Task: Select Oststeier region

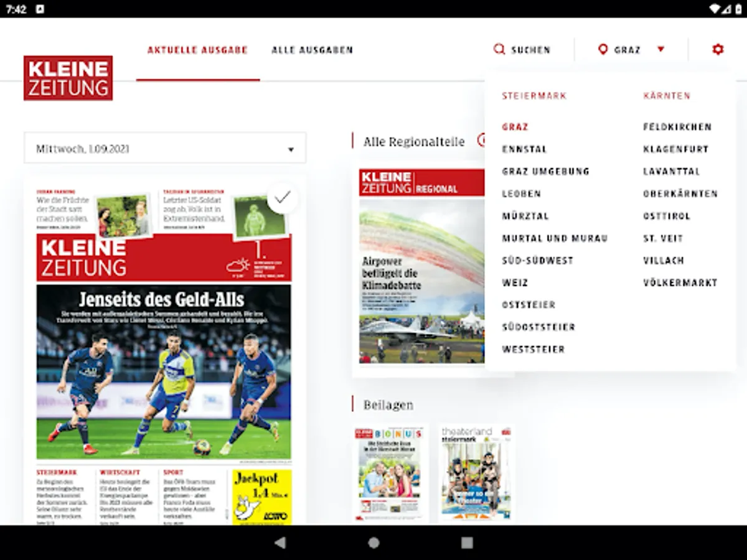Action: pyautogui.click(x=529, y=305)
